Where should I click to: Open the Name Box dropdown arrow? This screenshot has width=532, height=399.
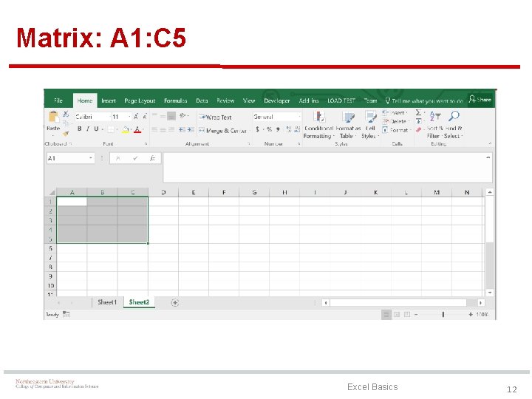point(91,158)
